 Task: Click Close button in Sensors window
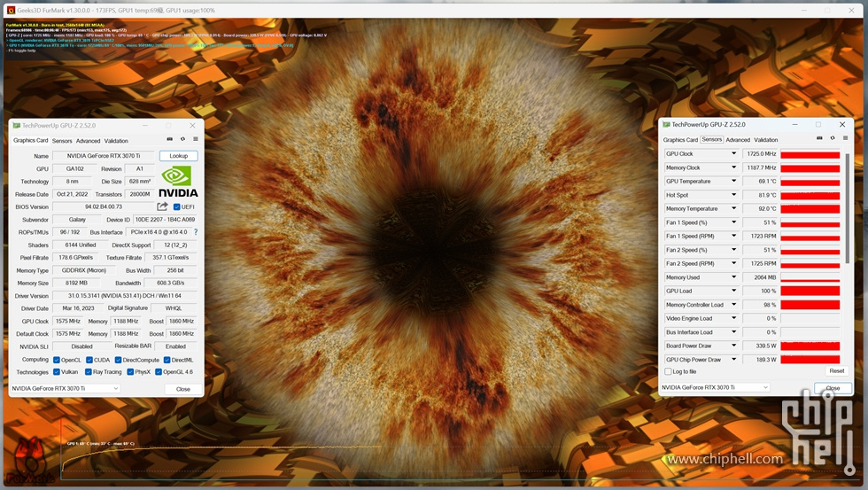(833, 388)
